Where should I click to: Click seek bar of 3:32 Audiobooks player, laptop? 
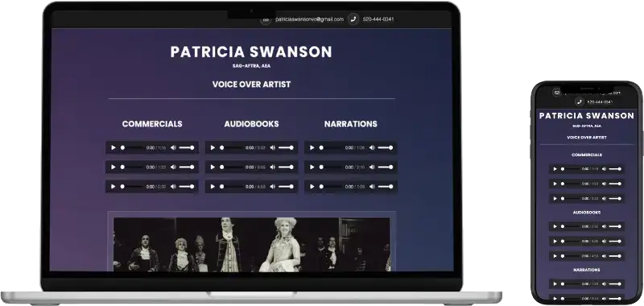tap(231, 147)
